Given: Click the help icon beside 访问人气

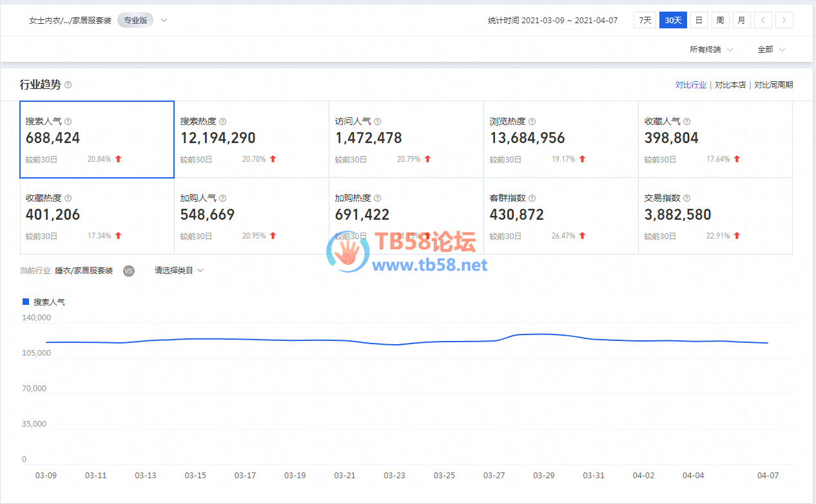Looking at the screenshot, I should [x=377, y=121].
